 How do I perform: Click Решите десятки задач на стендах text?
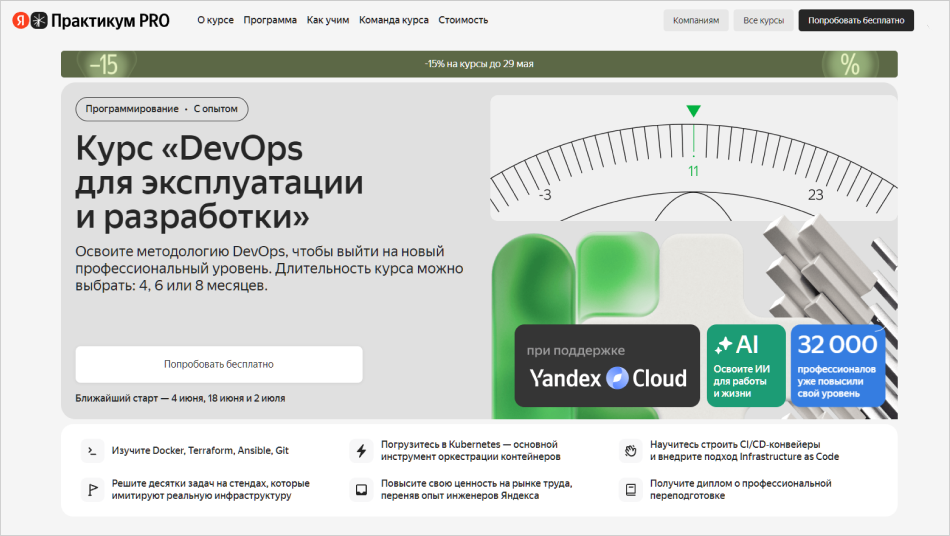pos(210,489)
